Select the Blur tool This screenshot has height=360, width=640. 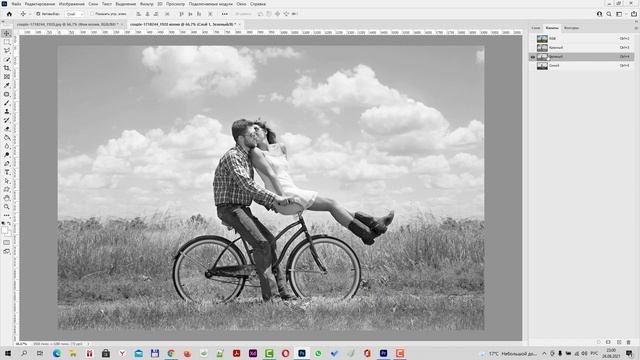[7, 146]
